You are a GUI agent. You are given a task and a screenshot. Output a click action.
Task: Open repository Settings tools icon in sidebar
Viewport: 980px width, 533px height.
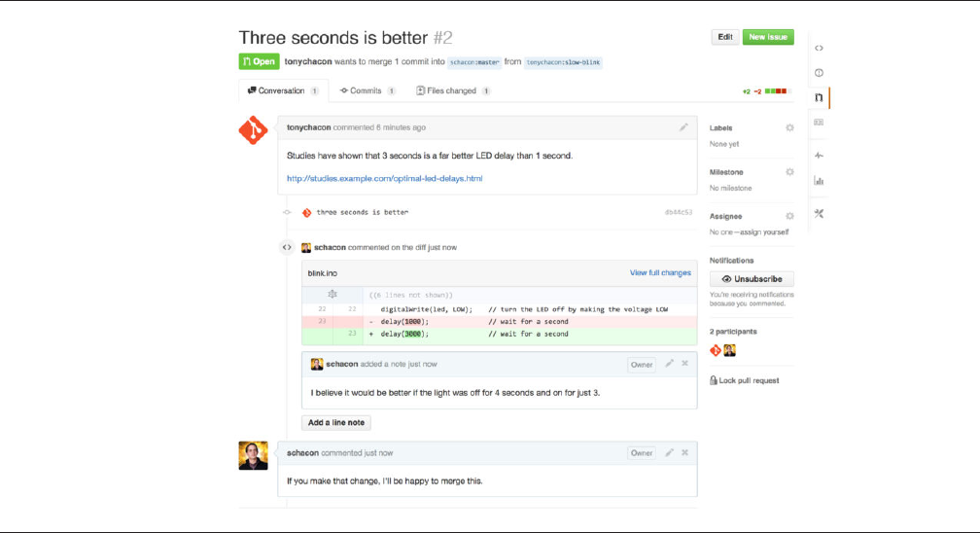(x=819, y=214)
